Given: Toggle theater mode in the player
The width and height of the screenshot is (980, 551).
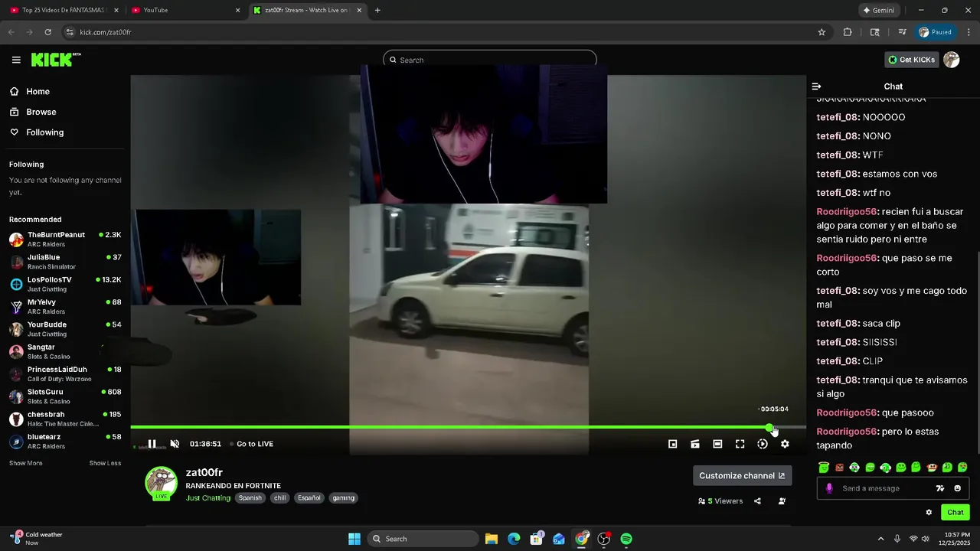Looking at the screenshot, I should pos(717,444).
